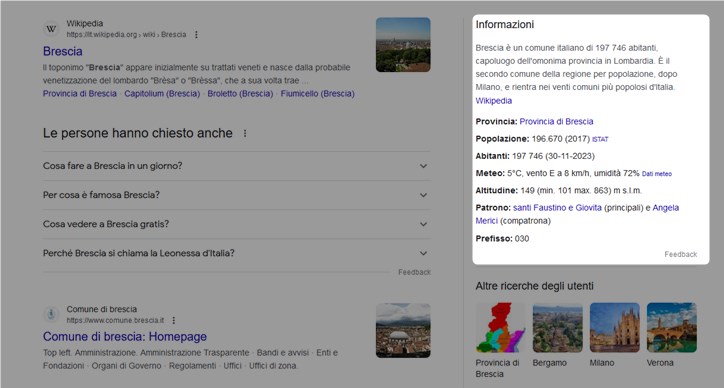Click the Comune di brescia favicon icon

pyautogui.click(x=51, y=314)
